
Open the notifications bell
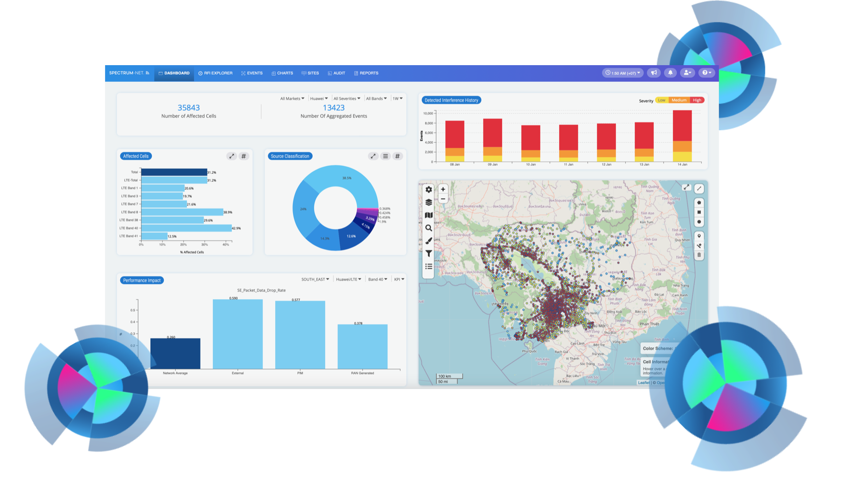(670, 73)
